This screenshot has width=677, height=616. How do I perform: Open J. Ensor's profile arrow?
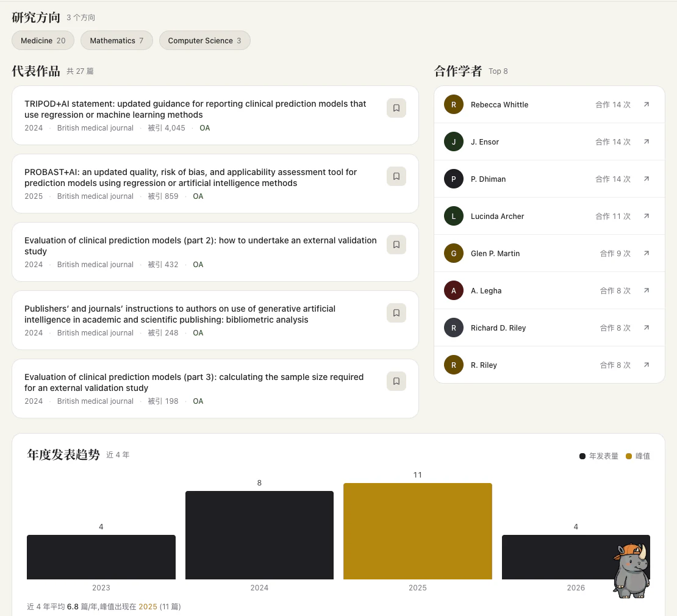pos(647,141)
